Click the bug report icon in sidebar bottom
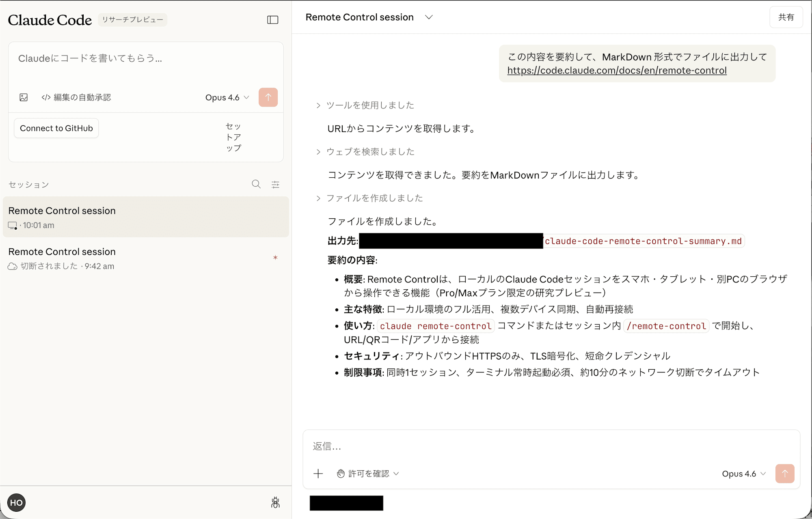The height and width of the screenshot is (519, 812). click(x=275, y=503)
